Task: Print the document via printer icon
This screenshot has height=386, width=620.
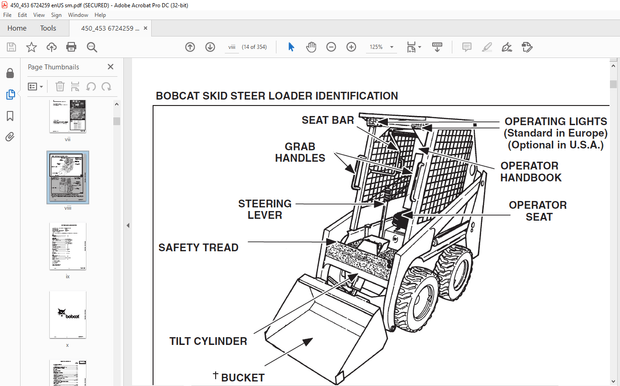Action: pos(71,47)
